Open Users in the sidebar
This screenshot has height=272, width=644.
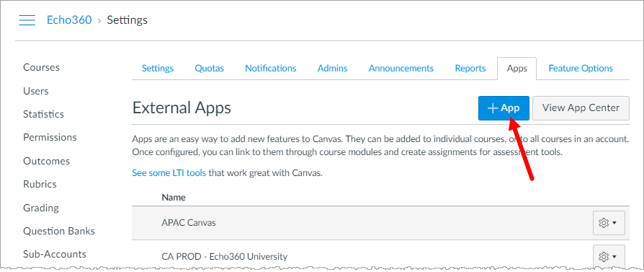click(36, 91)
